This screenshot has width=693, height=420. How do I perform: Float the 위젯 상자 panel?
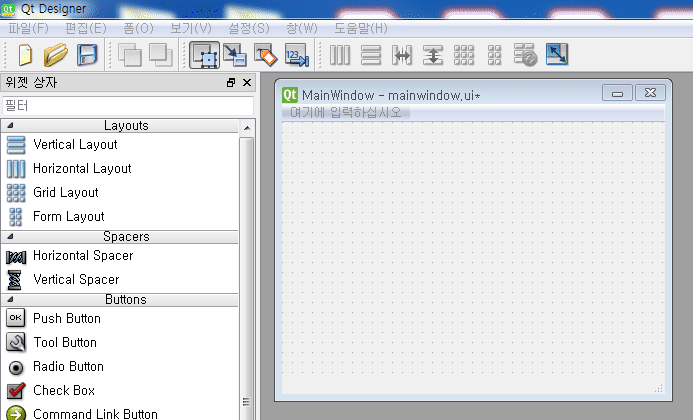[231, 83]
